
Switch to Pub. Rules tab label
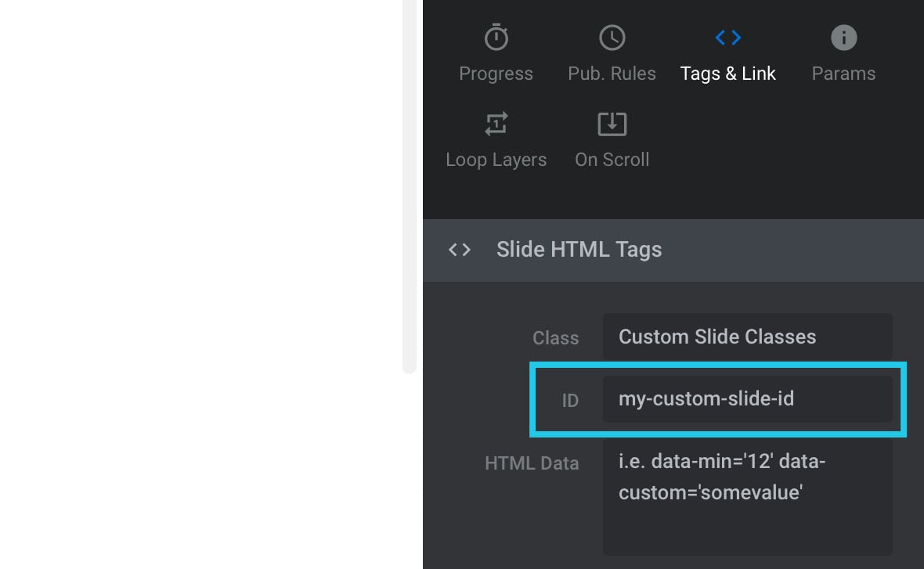[x=612, y=74]
